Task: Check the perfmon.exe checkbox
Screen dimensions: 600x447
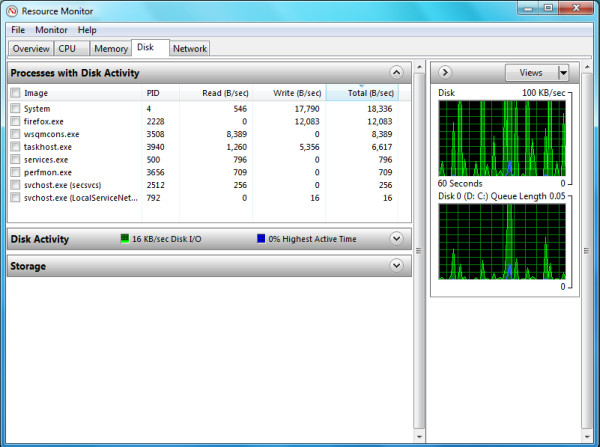Action: (x=15, y=172)
